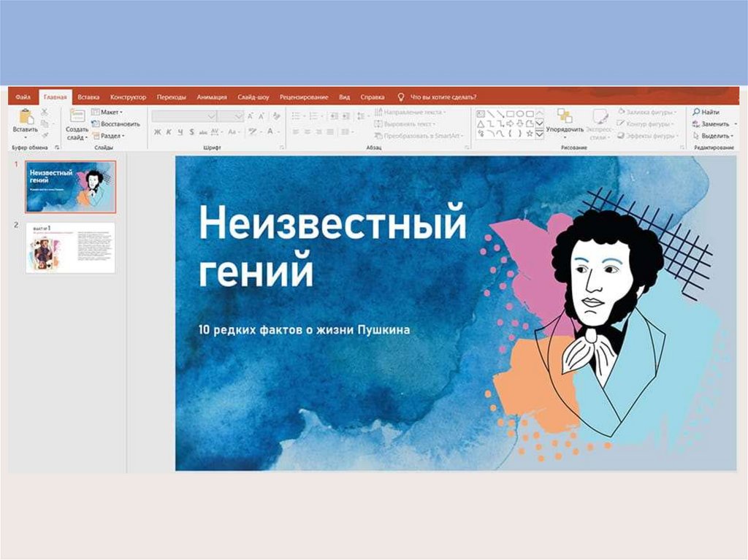The width and height of the screenshot is (748, 560).
Task: Click Направление текста button
Action: click(x=411, y=112)
